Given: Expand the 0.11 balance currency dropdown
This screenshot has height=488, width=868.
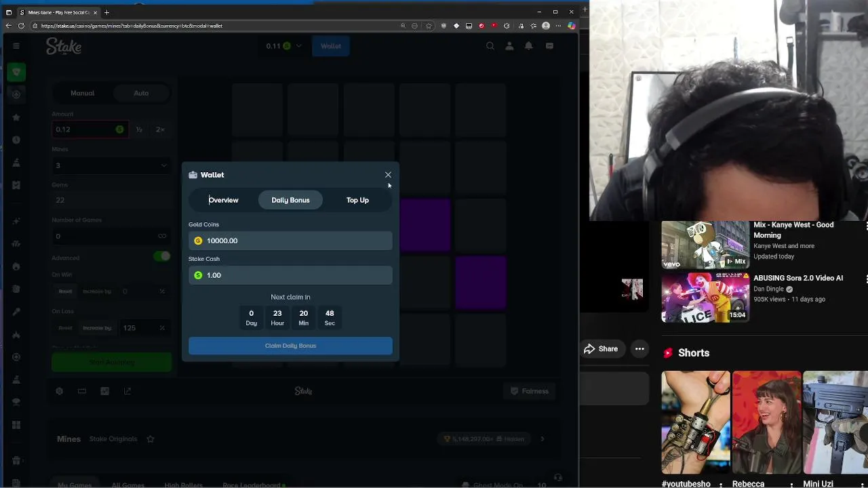Looking at the screenshot, I should 283,46.
